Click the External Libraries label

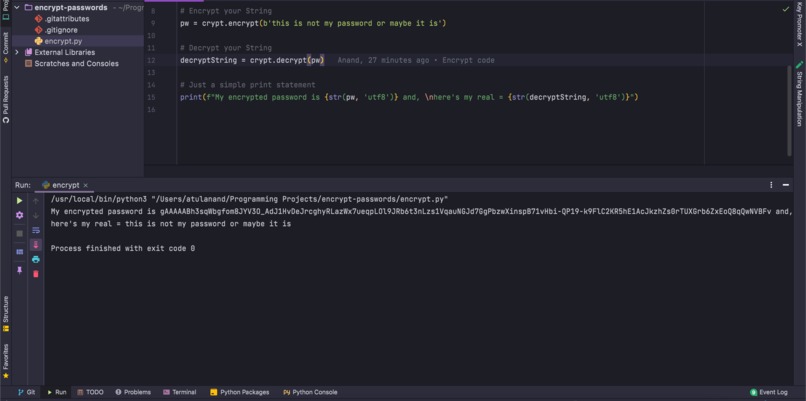click(x=65, y=52)
